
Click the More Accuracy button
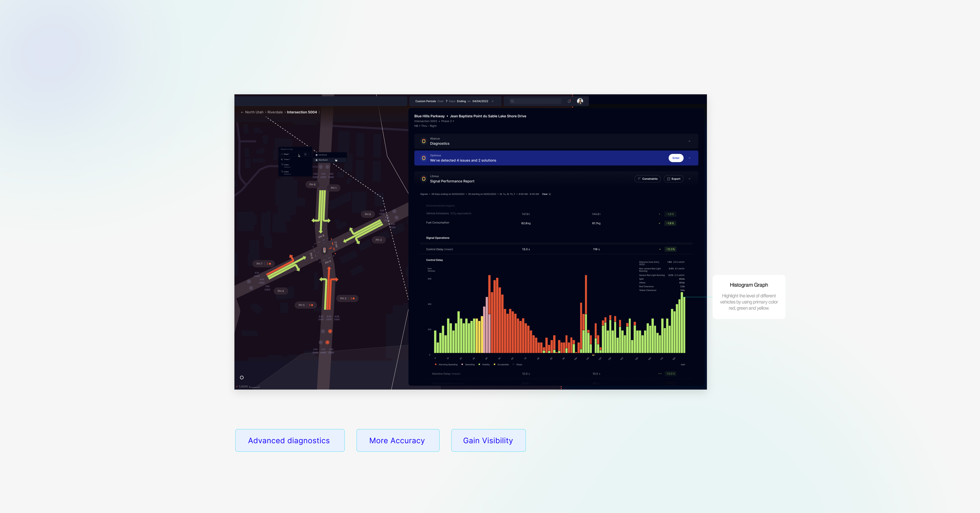tap(398, 440)
